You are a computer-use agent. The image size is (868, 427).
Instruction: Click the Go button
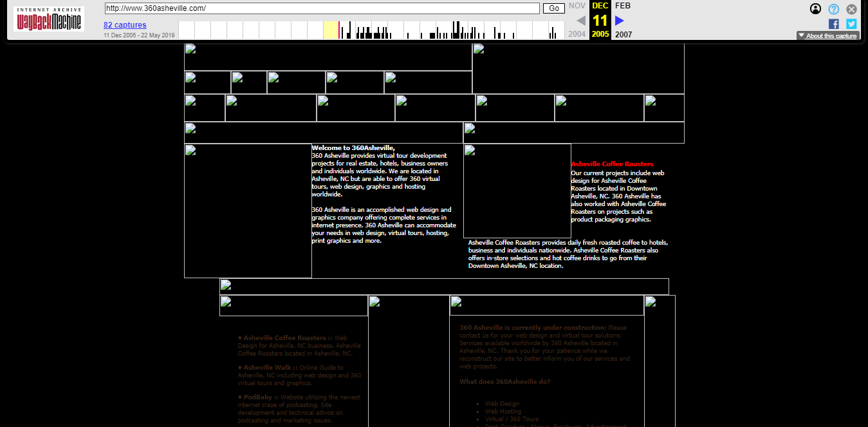point(554,8)
